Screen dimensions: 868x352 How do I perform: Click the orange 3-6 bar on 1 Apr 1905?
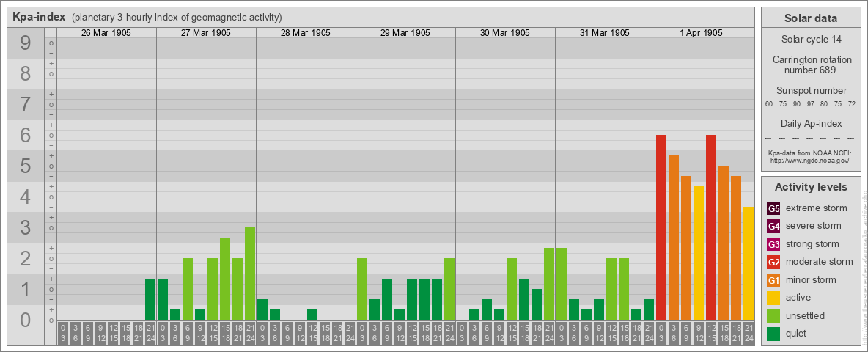point(674,238)
